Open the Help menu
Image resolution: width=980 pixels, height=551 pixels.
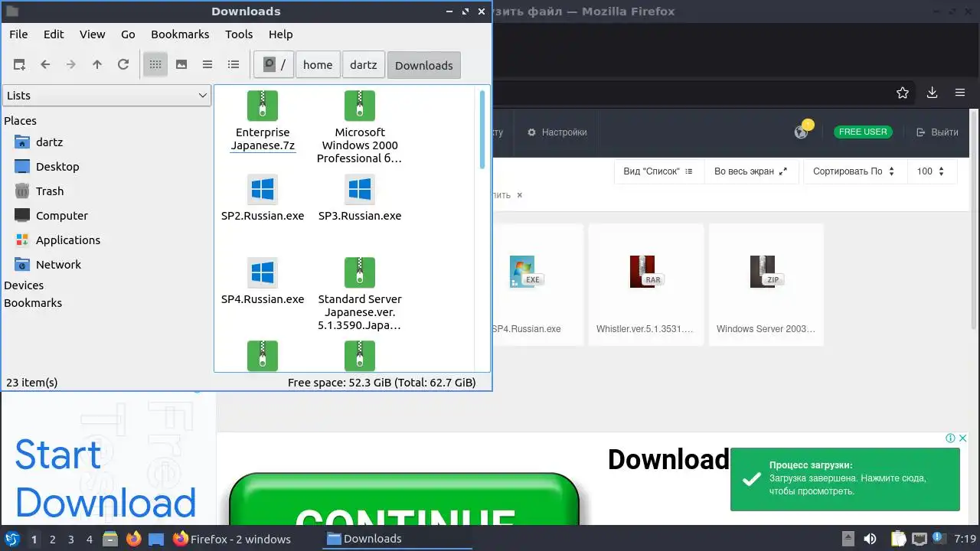[281, 34]
